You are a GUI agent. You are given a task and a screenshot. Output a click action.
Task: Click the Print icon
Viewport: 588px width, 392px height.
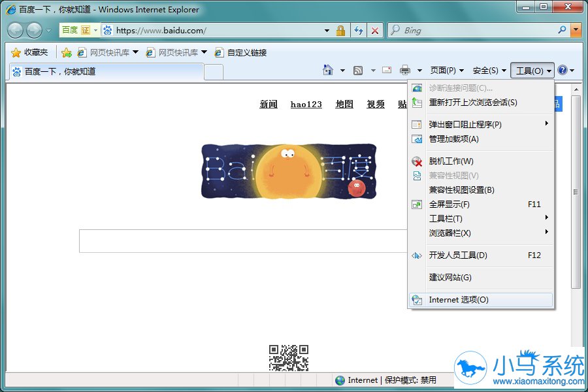coord(405,70)
